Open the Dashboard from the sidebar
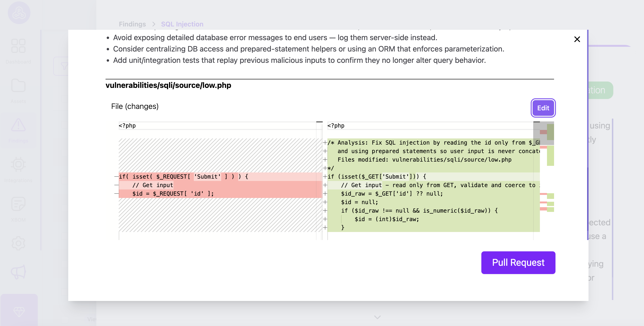 [19, 46]
